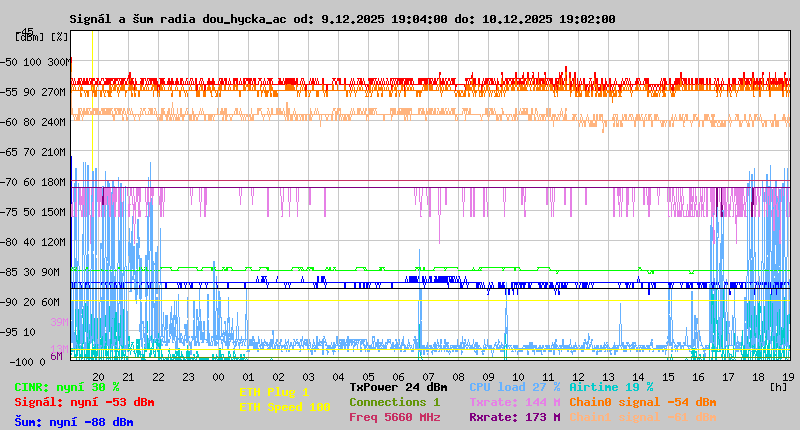Screen dimensions: 800x430
Task: Click hour tick '12' on time axis
Action: tap(579, 377)
